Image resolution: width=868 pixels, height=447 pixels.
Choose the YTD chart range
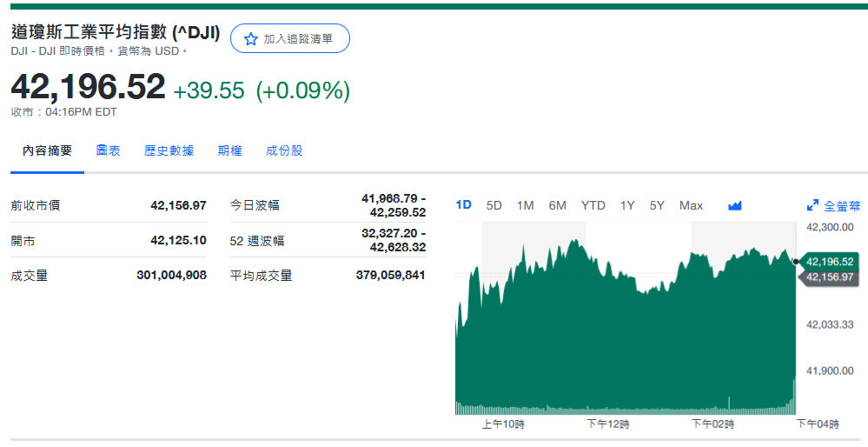(593, 205)
